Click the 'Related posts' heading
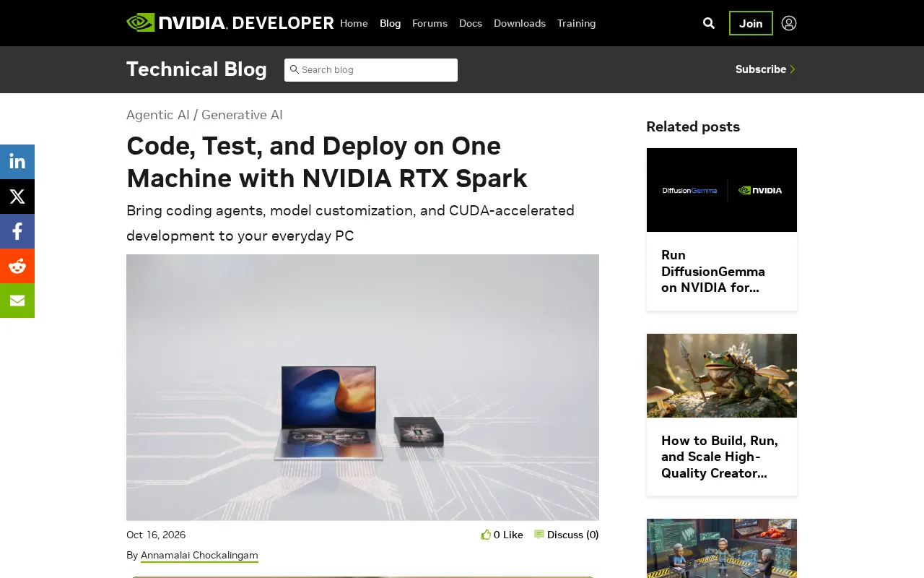 click(693, 126)
